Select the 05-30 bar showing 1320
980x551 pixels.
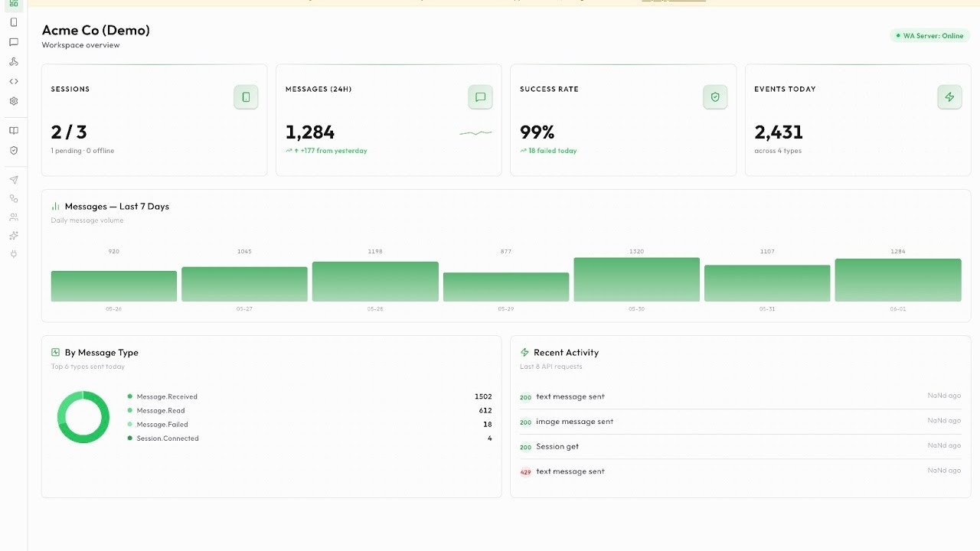coord(636,279)
